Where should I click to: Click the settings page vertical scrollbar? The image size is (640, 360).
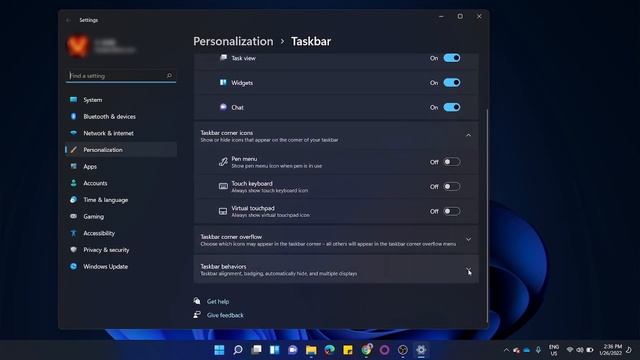point(487,216)
